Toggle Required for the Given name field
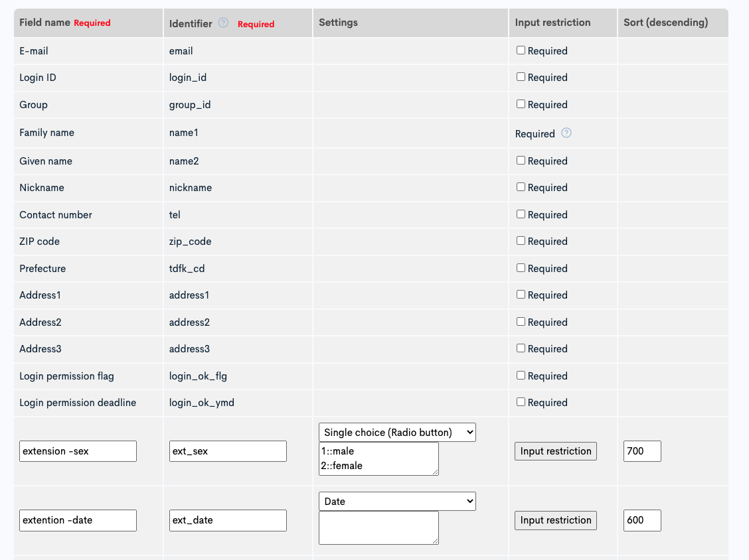The image size is (749, 560). pos(521,160)
